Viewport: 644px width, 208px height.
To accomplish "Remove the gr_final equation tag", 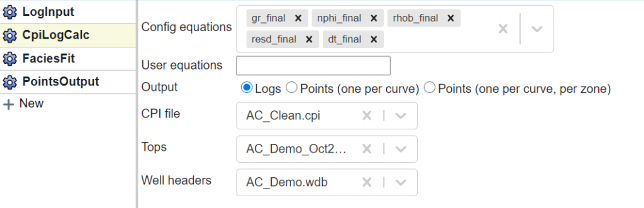I will [298, 18].
